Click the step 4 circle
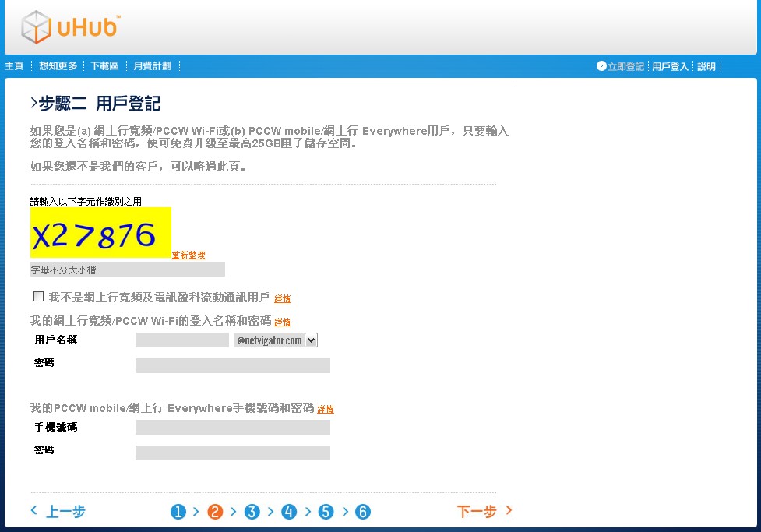This screenshot has height=532, width=761. tap(289, 512)
